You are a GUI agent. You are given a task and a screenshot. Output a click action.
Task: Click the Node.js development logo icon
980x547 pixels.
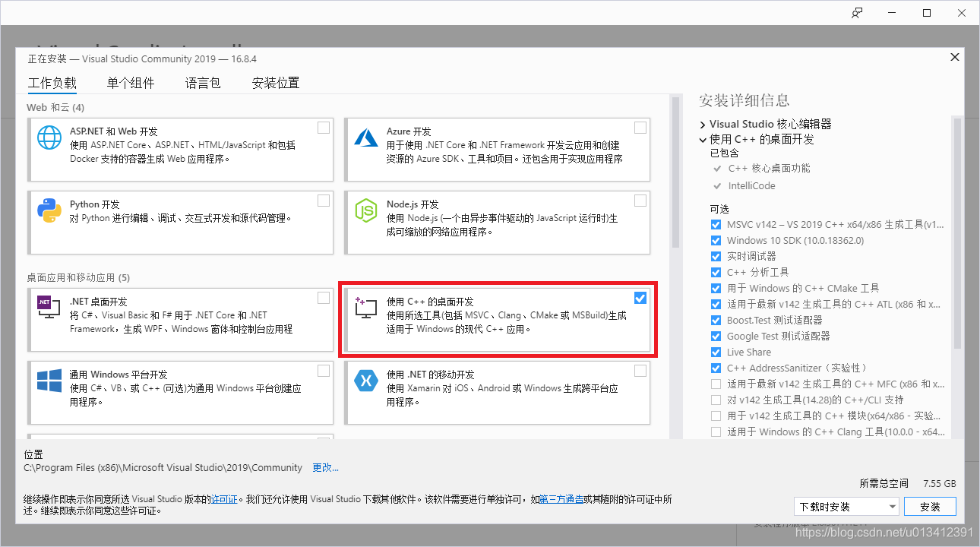(366, 210)
